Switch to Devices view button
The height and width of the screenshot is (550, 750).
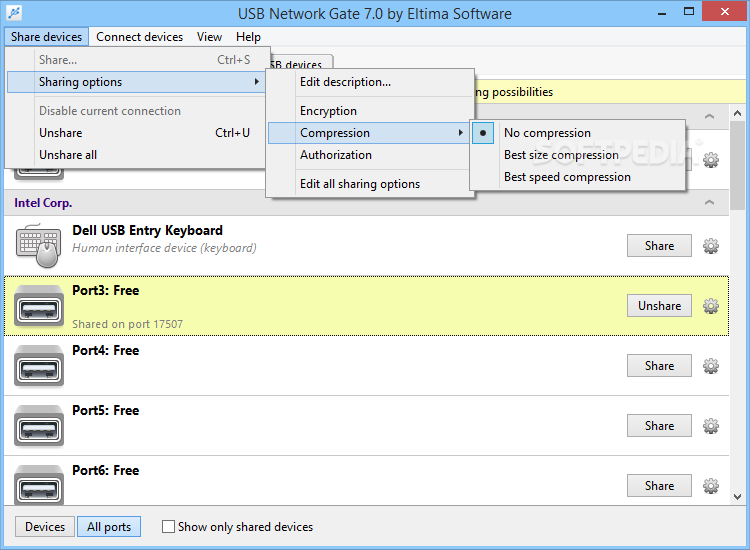pyautogui.click(x=45, y=527)
